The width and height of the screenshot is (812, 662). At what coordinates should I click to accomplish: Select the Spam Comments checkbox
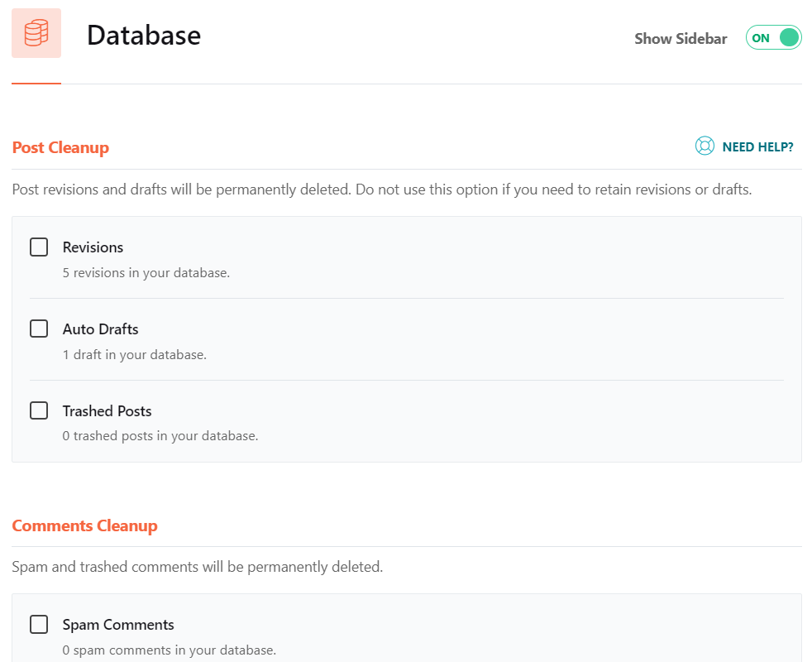[x=39, y=624]
